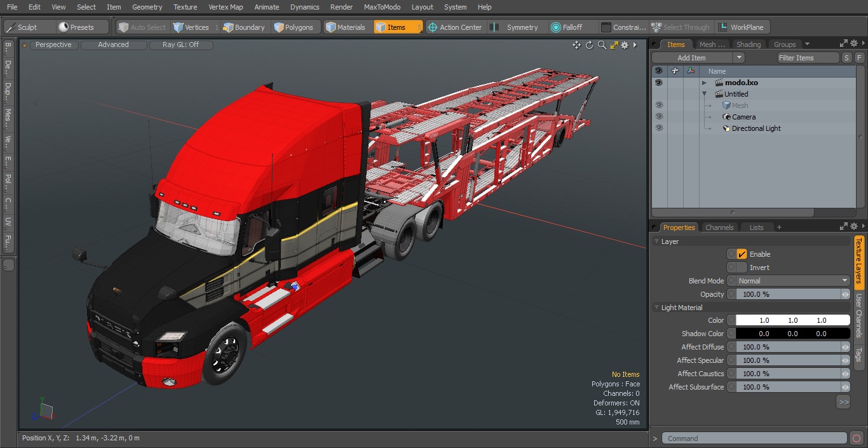Open the File menu
The height and width of the screenshot is (448, 868).
(12, 7)
